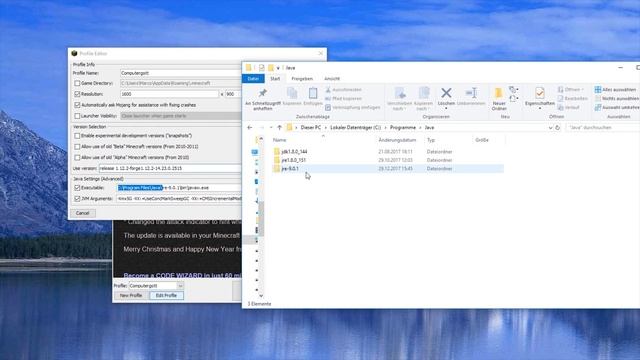Image resolution: width=640 pixels, height=360 pixels.
Task: Toggle the Executable checkbox
Action: pyautogui.click(x=77, y=188)
